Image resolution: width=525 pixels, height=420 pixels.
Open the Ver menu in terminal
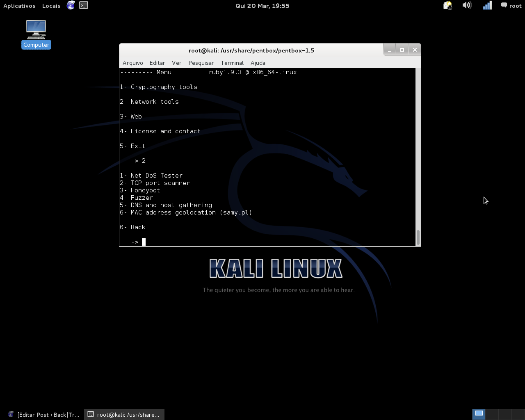[176, 63]
